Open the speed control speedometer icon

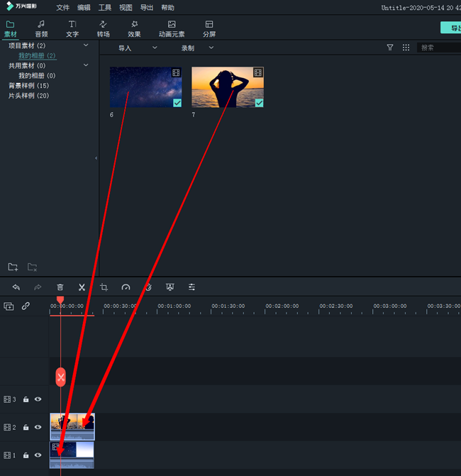(x=126, y=287)
